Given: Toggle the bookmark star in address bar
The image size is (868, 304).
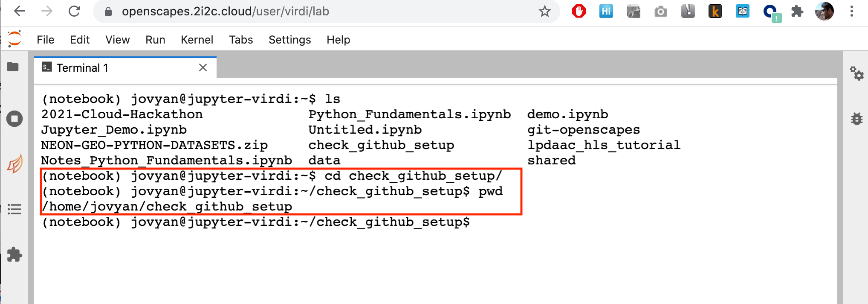Looking at the screenshot, I should (545, 12).
